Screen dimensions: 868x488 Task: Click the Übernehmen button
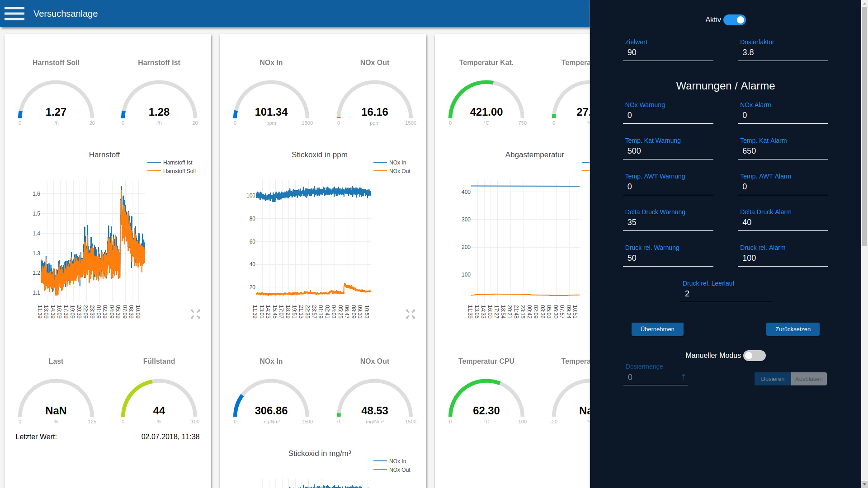[657, 329]
